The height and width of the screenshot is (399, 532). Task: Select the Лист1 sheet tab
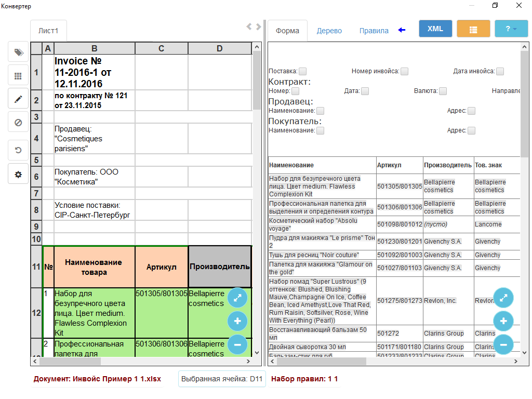[48, 31]
